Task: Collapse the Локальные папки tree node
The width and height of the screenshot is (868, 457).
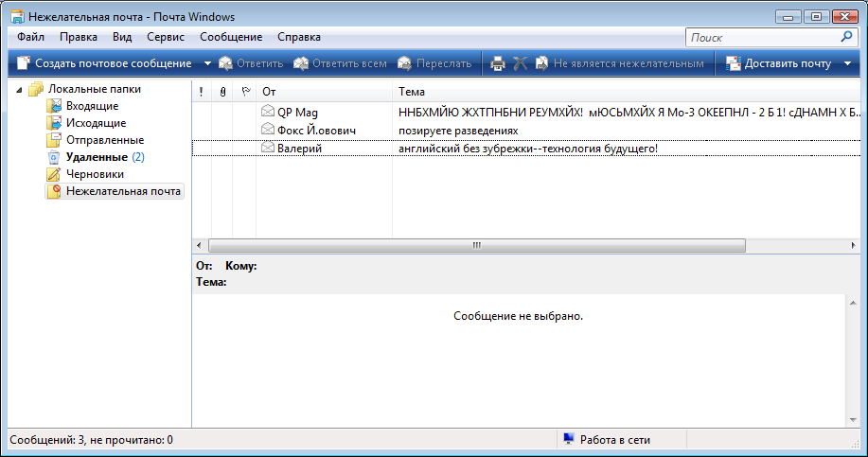Action: tap(19, 89)
